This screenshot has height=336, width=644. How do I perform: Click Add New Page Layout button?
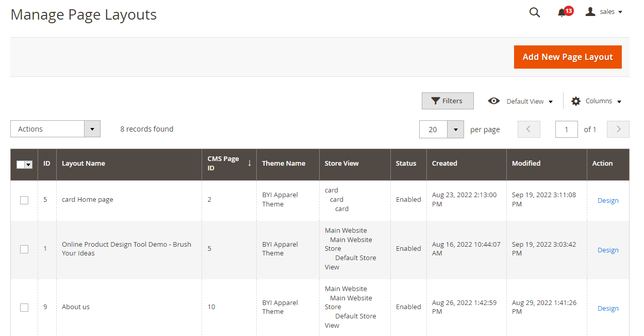coord(568,57)
